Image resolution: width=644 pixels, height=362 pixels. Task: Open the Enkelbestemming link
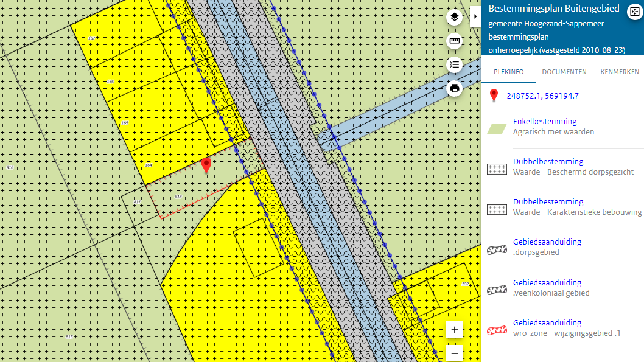[x=545, y=122]
